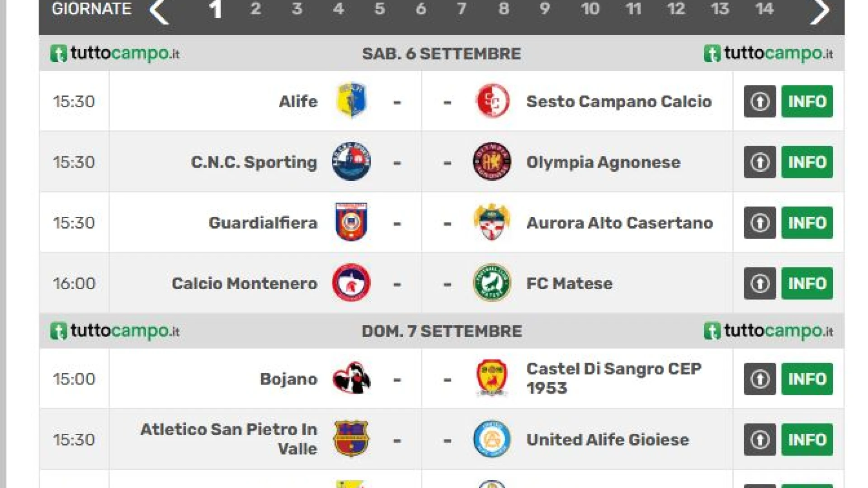Click the tuttocampo.it logo at top left
The image size is (868, 488).
(115, 54)
